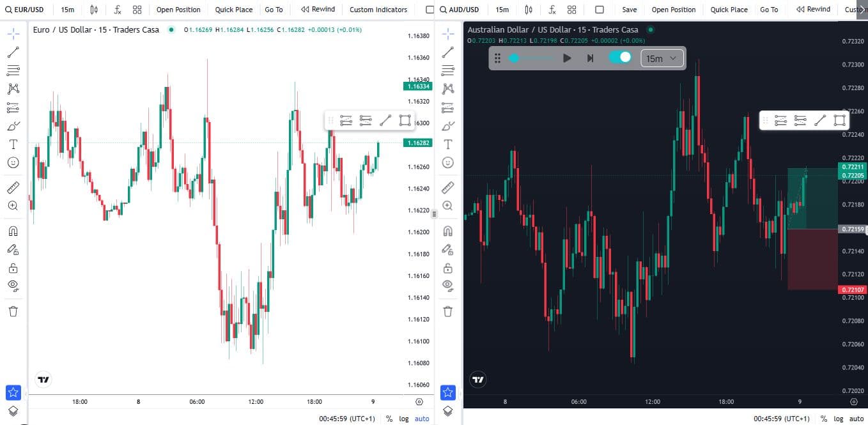Click Open Position on the EUR/USD chart
The image size is (868, 425).
tap(178, 10)
